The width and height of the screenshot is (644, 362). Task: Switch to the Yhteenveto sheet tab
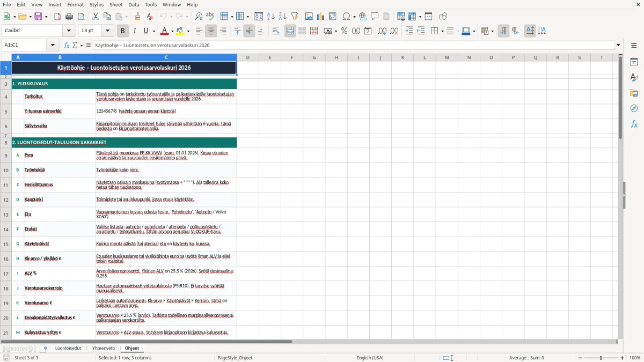pyautogui.click(x=104, y=348)
